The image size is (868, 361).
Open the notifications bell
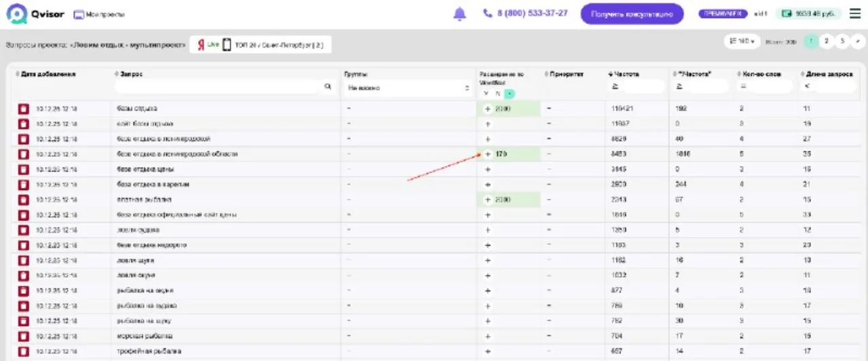460,14
